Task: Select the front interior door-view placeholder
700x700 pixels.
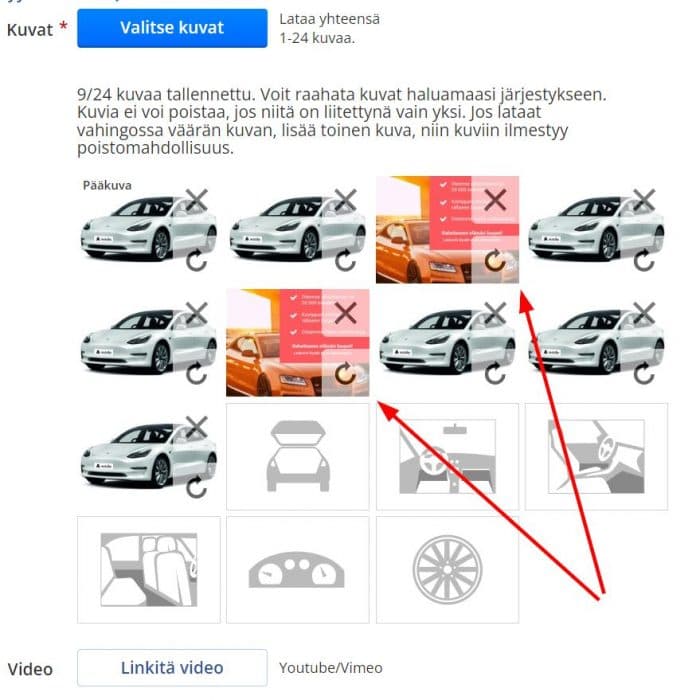Action: pyautogui.click(x=596, y=457)
